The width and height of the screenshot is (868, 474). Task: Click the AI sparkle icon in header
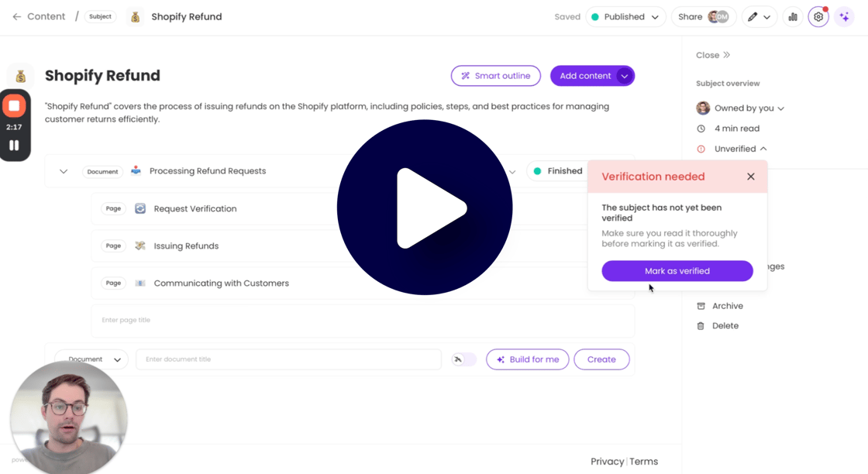844,17
